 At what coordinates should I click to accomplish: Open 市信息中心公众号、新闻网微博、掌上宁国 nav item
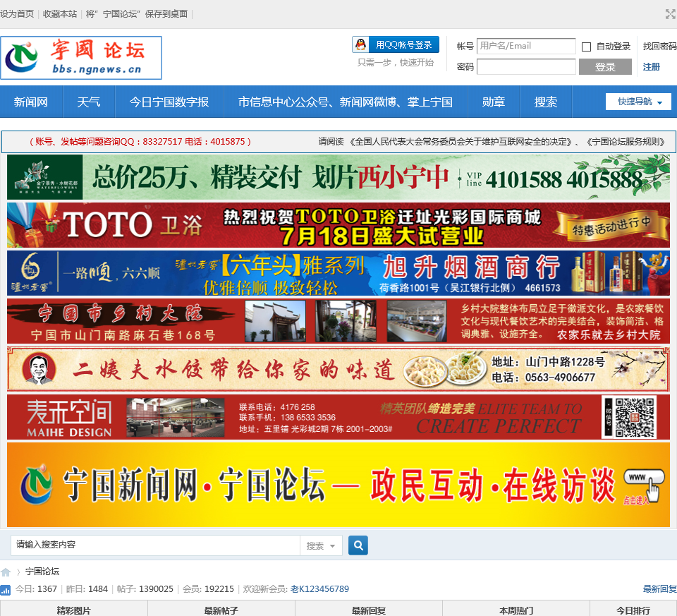346,102
